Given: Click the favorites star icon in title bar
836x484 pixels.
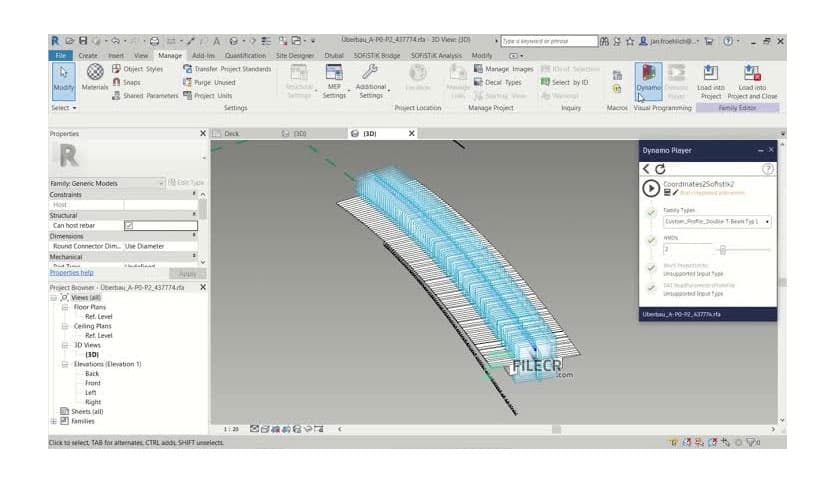Looking at the screenshot, I should click(630, 41).
